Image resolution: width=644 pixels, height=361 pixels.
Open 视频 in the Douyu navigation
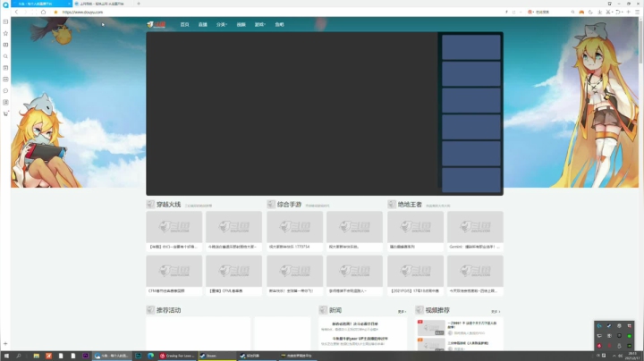pyautogui.click(x=241, y=25)
